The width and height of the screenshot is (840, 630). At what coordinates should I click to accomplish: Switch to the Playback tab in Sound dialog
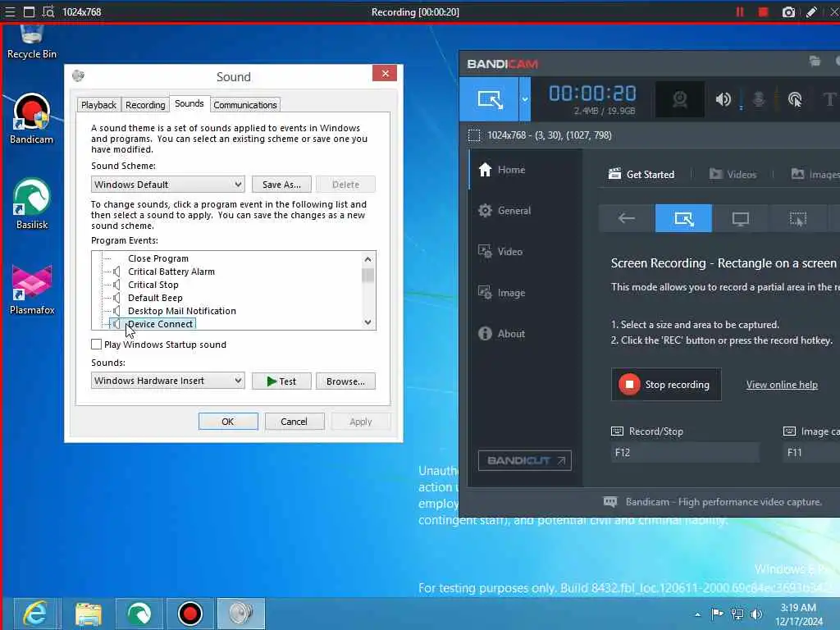pyautogui.click(x=98, y=105)
